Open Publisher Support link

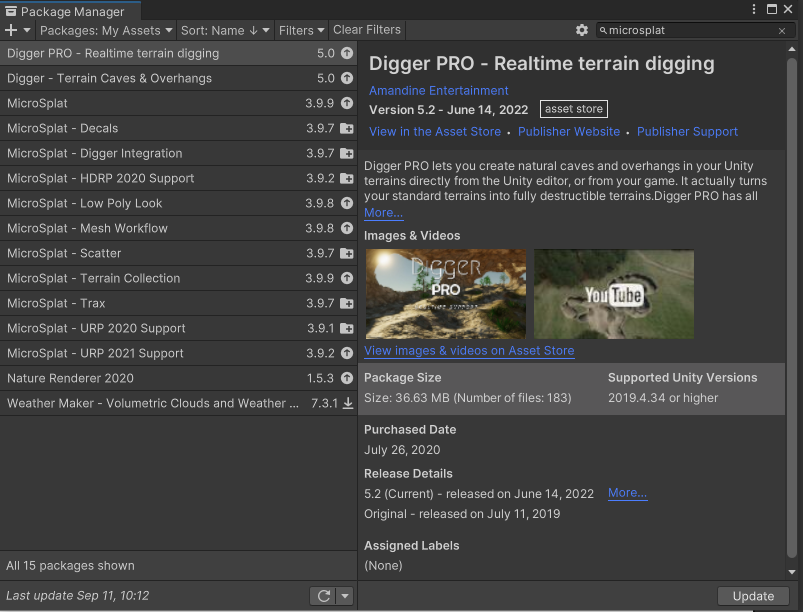click(687, 132)
